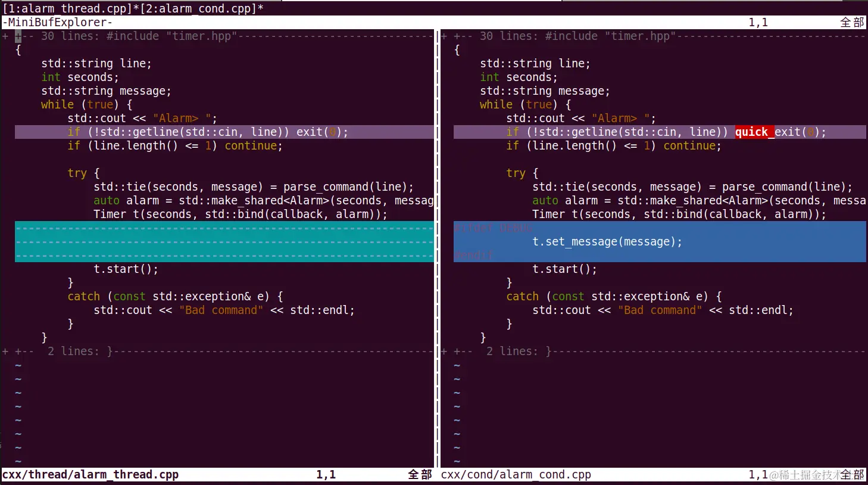Click the catch exception line in left pane
The image size is (868, 485).
175,296
